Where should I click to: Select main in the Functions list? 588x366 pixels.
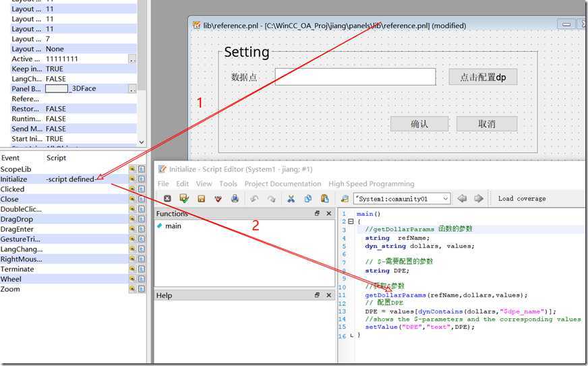pyautogui.click(x=173, y=226)
